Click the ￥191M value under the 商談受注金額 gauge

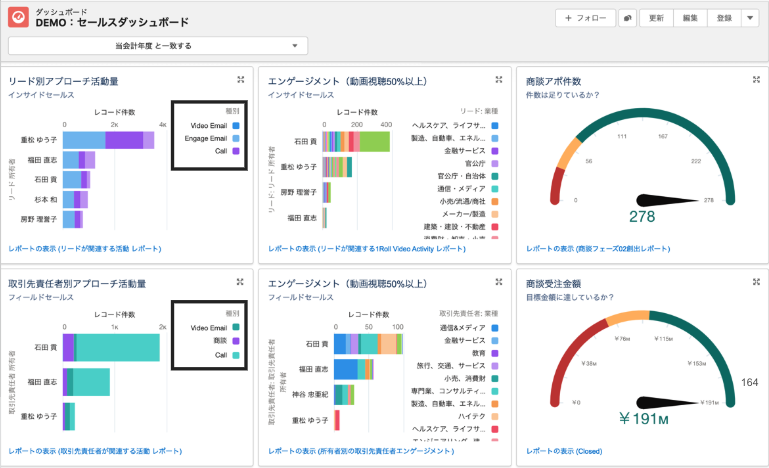pos(643,418)
